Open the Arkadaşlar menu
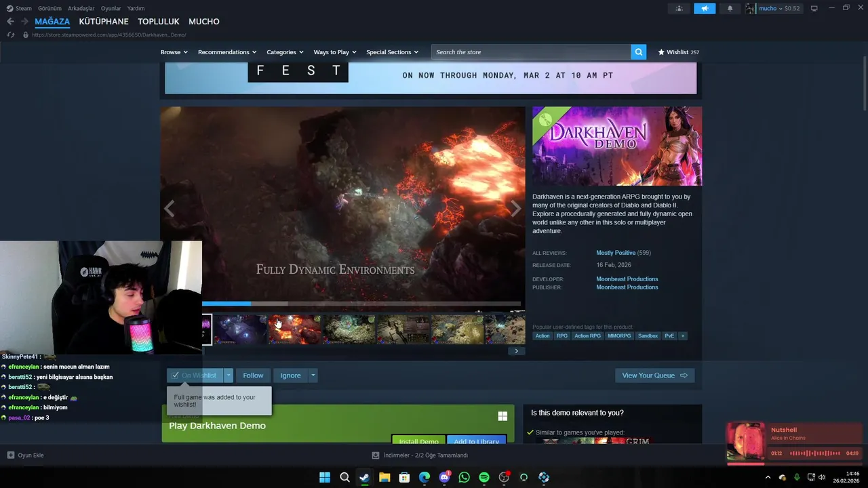 point(81,8)
